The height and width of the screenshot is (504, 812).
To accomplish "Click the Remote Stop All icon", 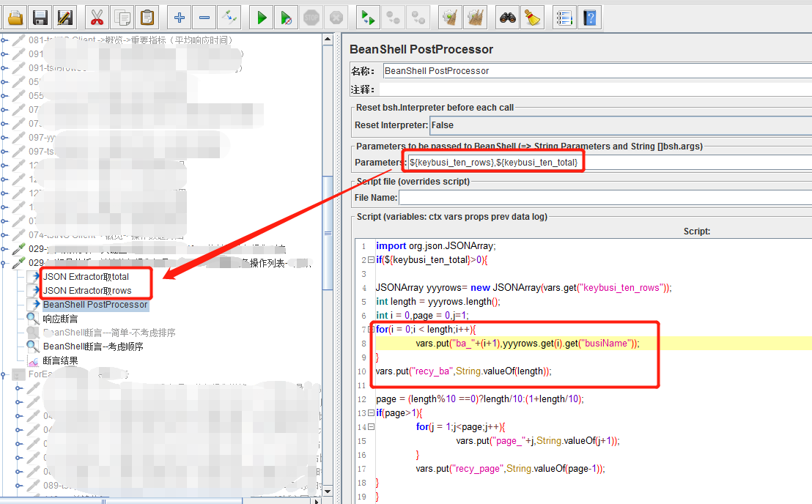I will point(394,18).
